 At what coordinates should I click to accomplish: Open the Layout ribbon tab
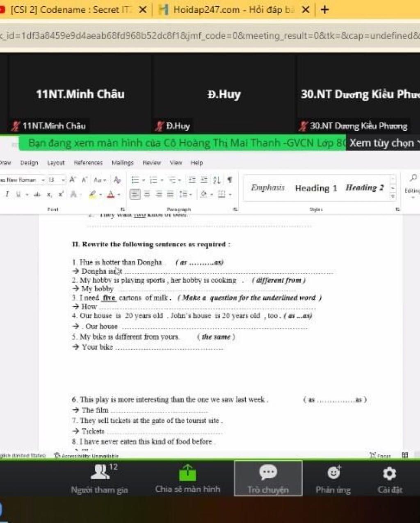click(x=56, y=163)
